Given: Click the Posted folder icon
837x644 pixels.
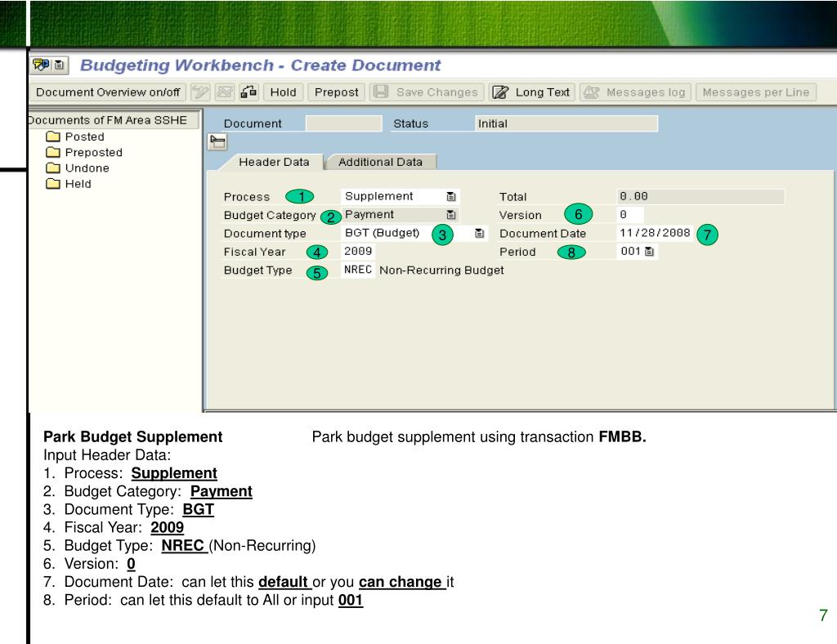Looking at the screenshot, I should (53, 136).
